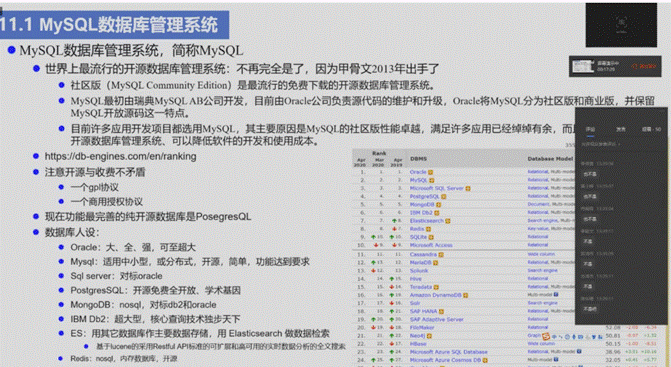Click the Database Model column header
Screen dimensions: 671x367
click(550, 159)
